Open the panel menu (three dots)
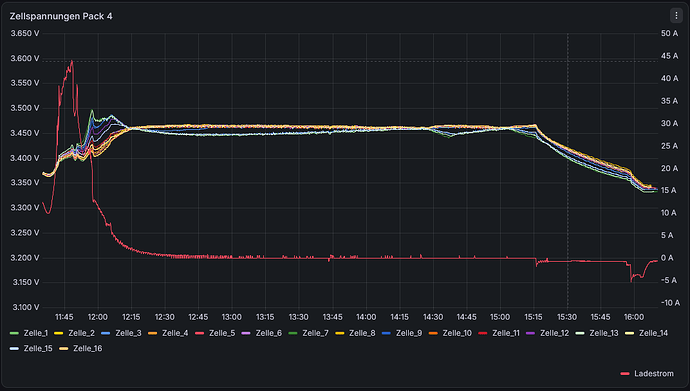 point(676,15)
